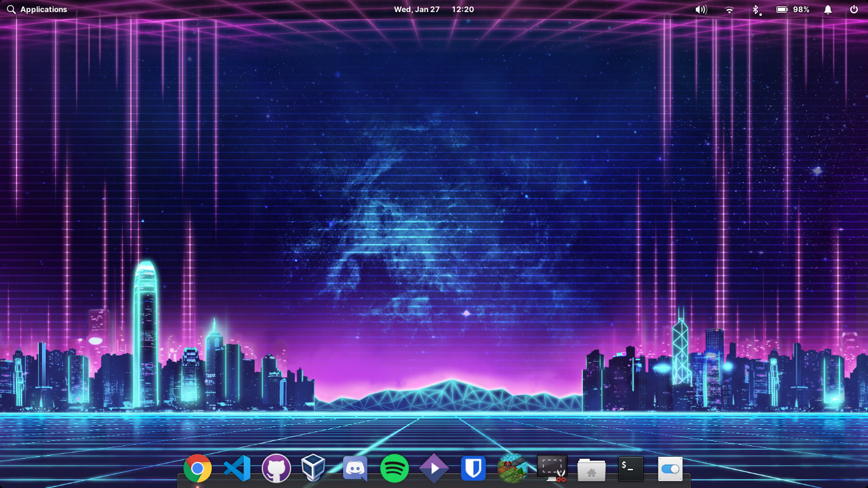Image resolution: width=868 pixels, height=488 pixels.
Task: Open Bitwarden from the dock
Action: point(473,469)
